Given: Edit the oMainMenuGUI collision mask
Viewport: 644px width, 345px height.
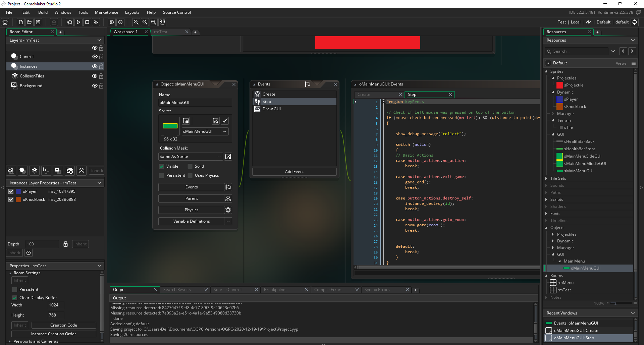Looking at the screenshot, I should pyautogui.click(x=228, y=156).
